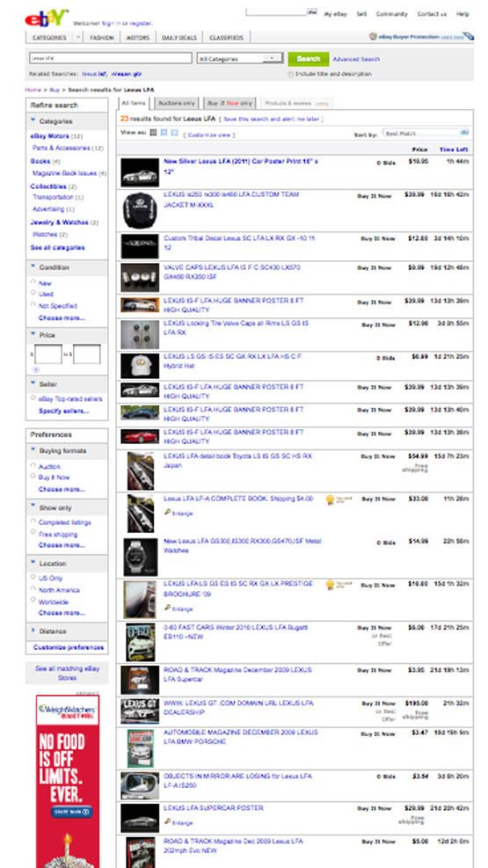Screen dimensions: 488x868
Task: Click the green Search button
Action: [308, 59]
